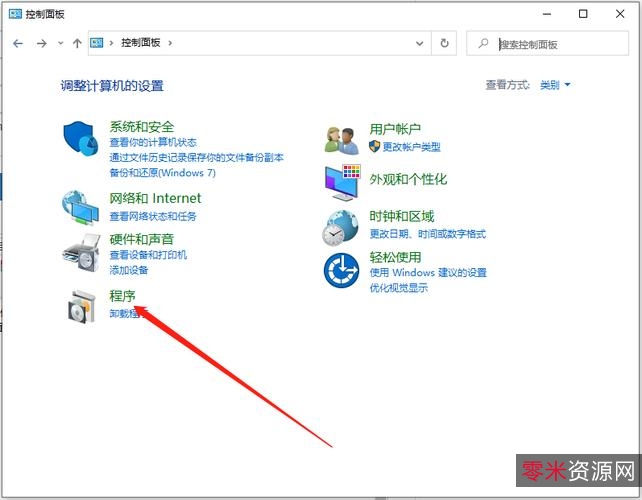Open the User Accounts people icon
Image resolution: width=642 pixels, height=500 pixels.
point(342,140)
